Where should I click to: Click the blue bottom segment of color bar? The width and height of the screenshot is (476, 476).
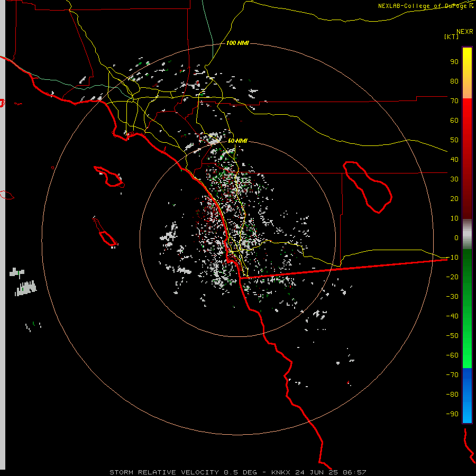pos(467,396)
